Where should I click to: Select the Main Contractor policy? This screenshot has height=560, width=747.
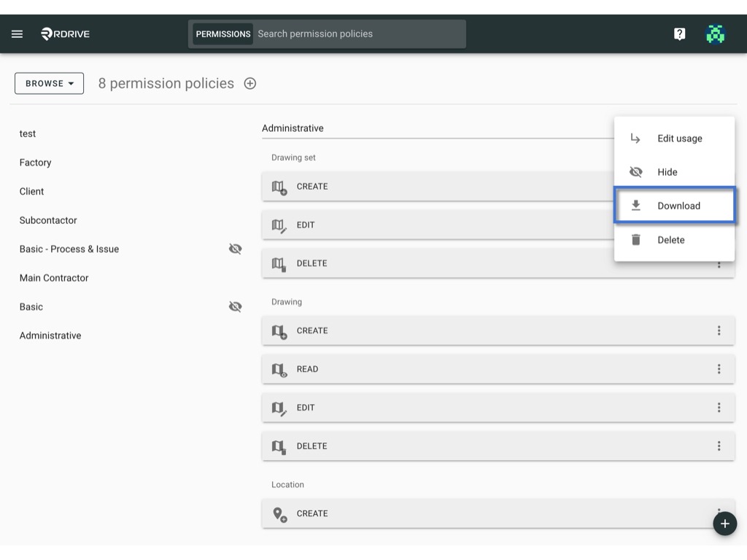click(x=54, y=278)
